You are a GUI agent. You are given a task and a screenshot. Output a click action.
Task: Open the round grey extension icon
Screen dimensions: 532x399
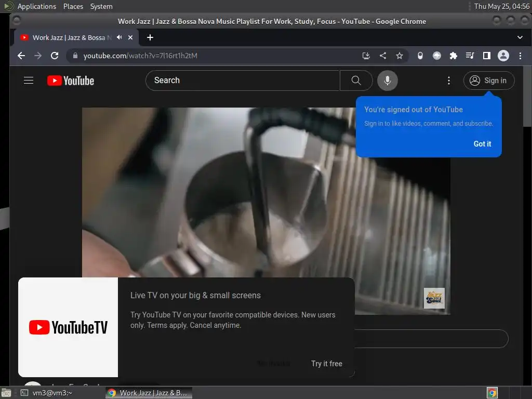coord(436,56)
